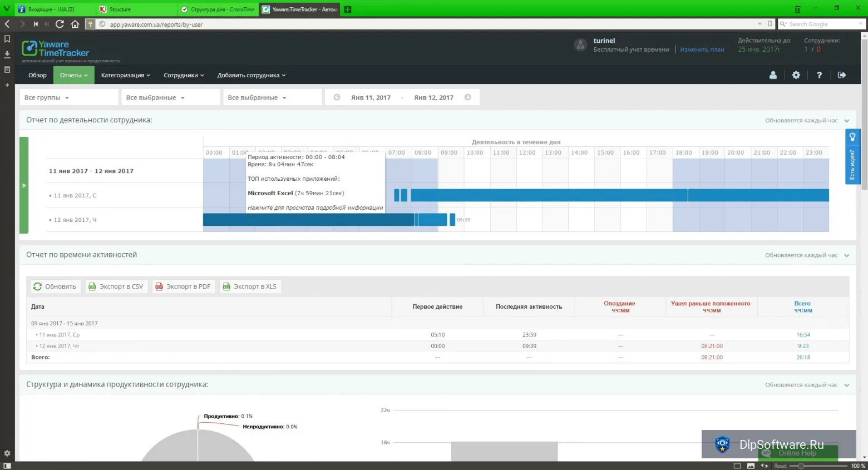The width and height of the screenshot is (868, 470).
Task: Go to previous date range arrow
Action: (x=337, y=97)
